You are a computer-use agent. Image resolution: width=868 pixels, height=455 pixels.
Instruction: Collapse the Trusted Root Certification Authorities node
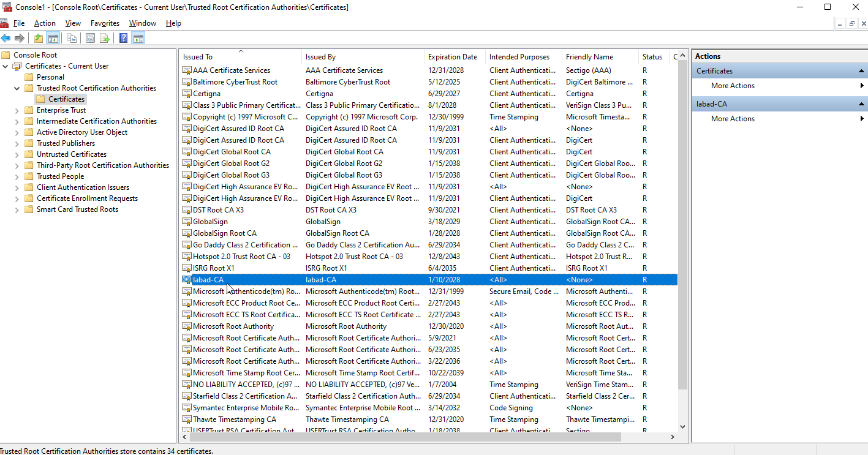(17, 88)
